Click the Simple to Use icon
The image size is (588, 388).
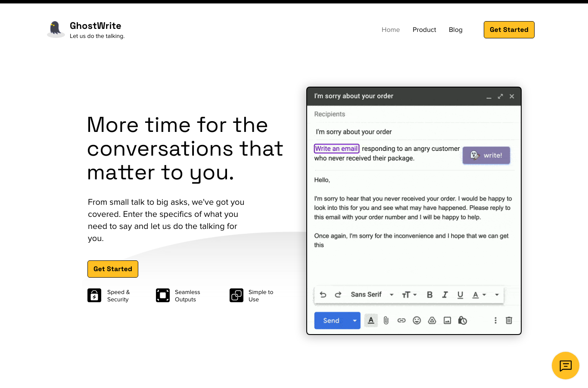(236, 295)
